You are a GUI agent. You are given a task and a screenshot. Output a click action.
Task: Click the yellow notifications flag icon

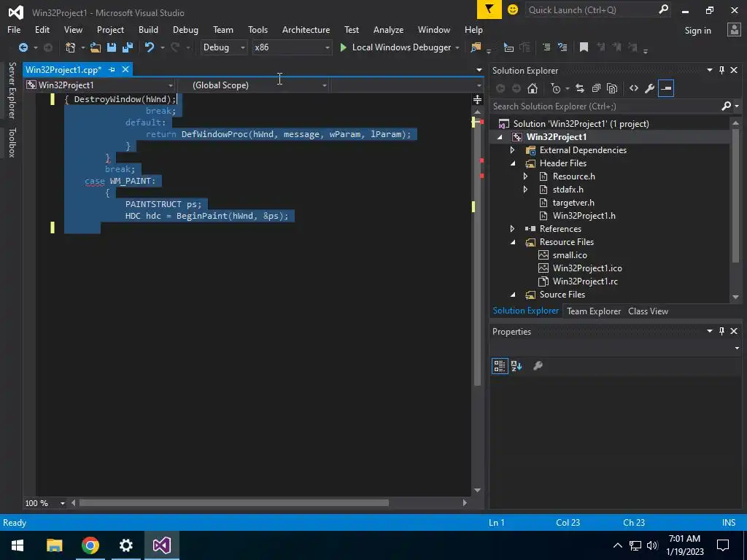(489, 9)
